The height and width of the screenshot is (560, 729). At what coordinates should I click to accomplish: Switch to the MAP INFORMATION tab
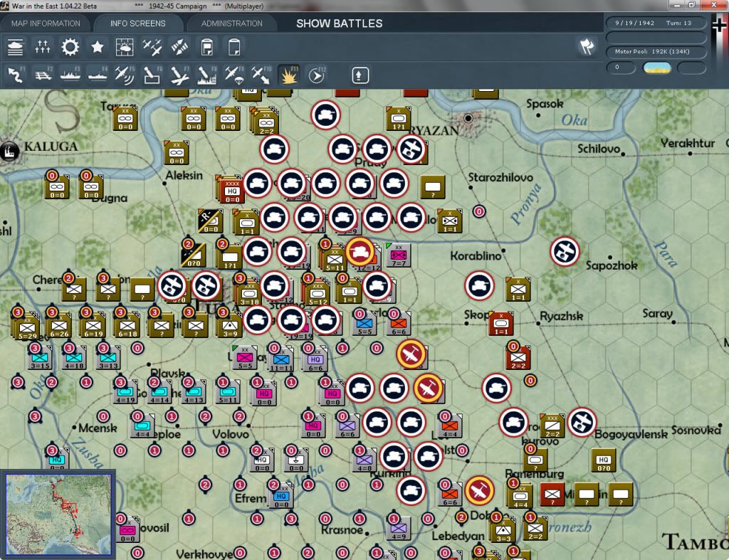(46, 23)
